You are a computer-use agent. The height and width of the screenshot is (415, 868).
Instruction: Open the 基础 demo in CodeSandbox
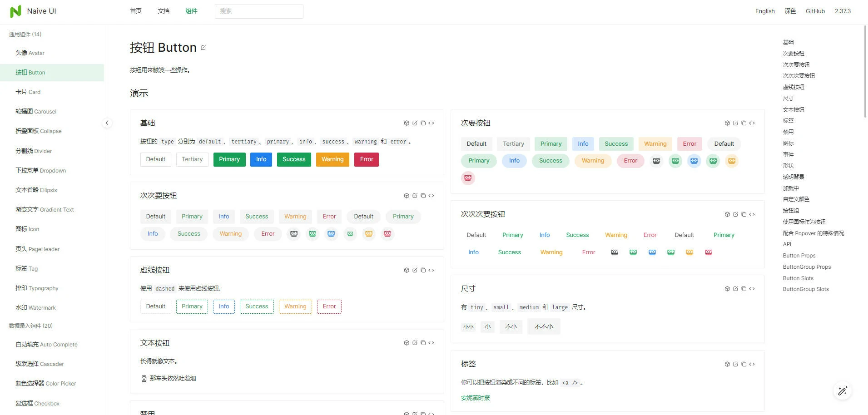407,123
